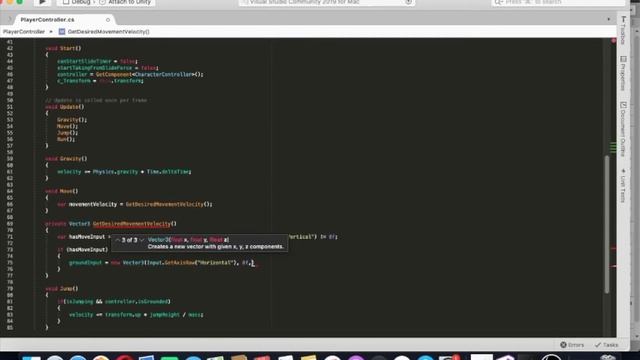Open the Document Outline side pad

tap(623, 129)
